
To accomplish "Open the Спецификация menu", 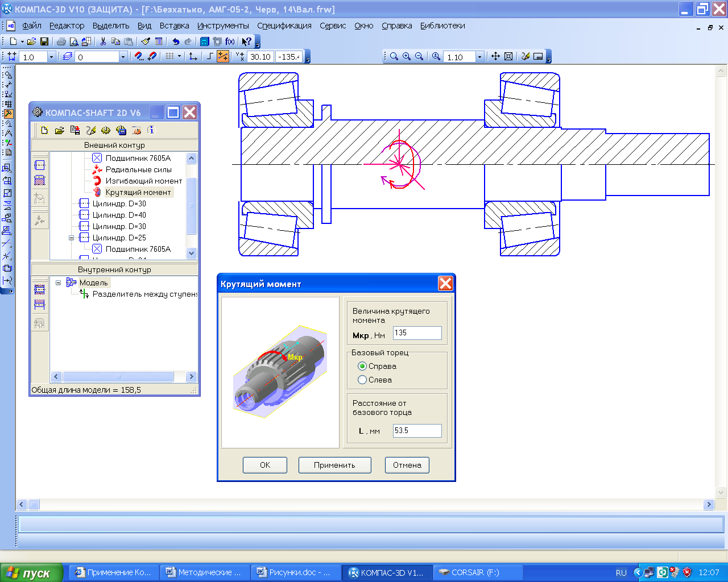I will pyautogui.click(x=284, y=26).
